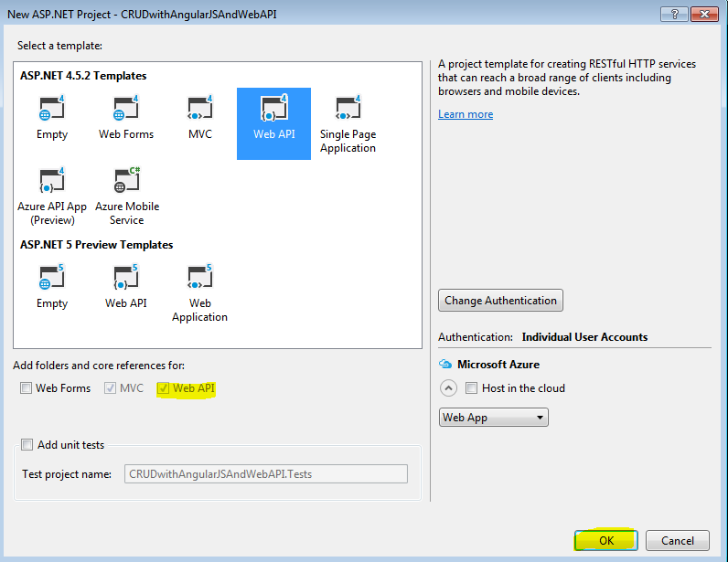Click the ASP.NET 4.5.2 Templates heading
The width and height of the screenshot is (728, 562).
click(x=83, y=76)
